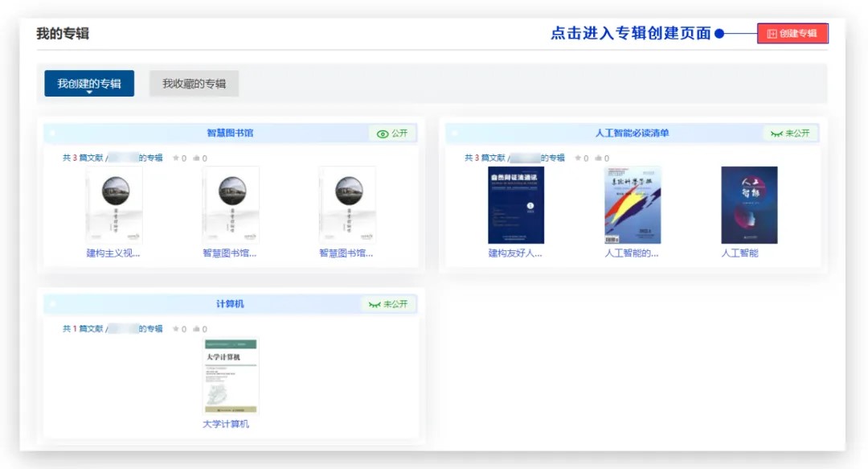Open the 计算机 album title
Screen dimensions: 868x469
(x=230, y=304)
